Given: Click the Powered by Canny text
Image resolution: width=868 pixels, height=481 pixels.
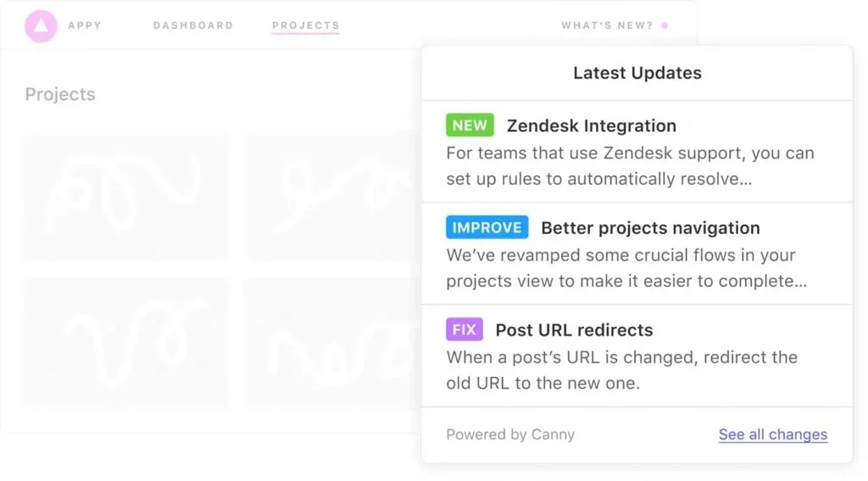Looking at the screenshot, I should coord(510,434).
